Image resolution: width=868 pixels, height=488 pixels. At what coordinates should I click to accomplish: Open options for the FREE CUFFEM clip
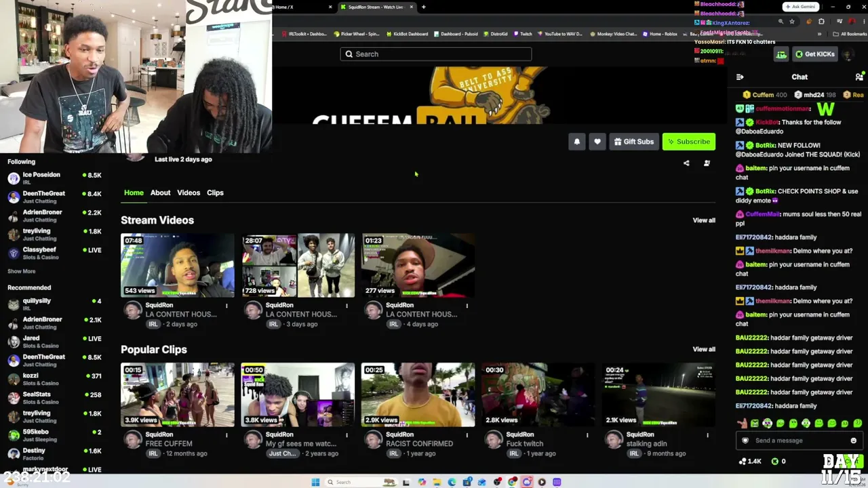226,435
